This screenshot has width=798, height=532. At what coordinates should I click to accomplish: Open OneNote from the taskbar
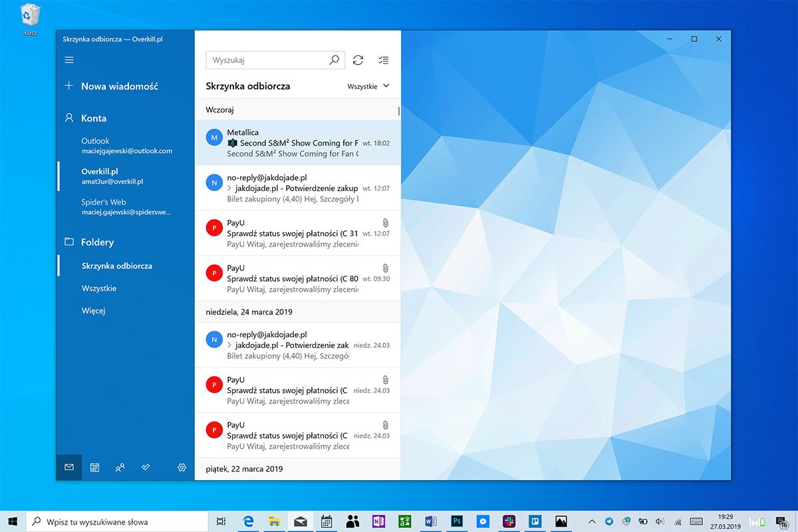(378, 521)
